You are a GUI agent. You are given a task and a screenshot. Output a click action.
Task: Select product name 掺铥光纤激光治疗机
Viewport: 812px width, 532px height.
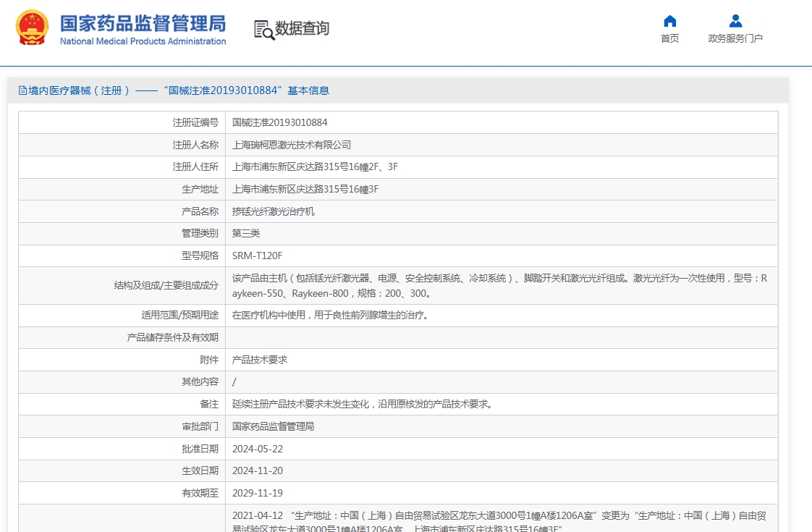pos(274,211)
